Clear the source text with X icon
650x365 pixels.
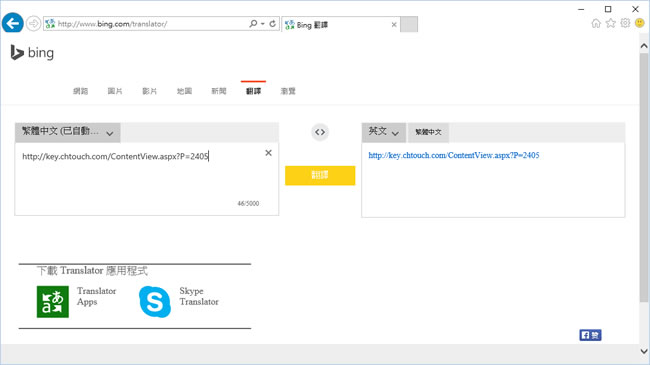click(268, 153)
